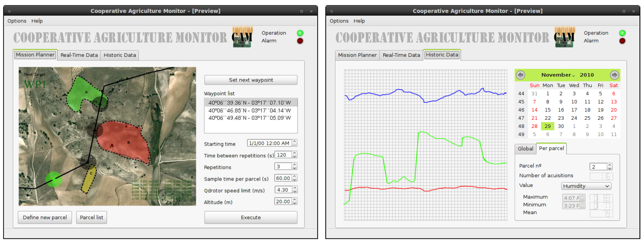
Task: Select the first waypoint in Waypoint list
Action: 250,103
